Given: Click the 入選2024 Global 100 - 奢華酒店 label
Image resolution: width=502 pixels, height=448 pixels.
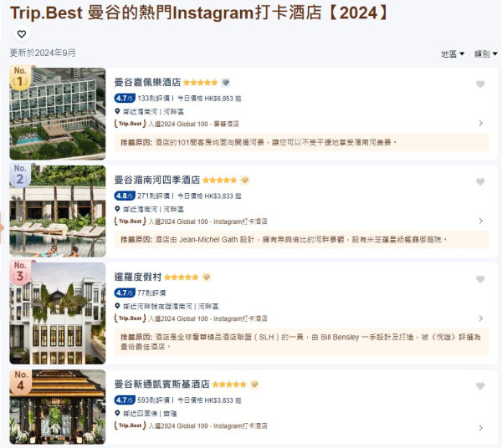Looking at the screenshot, I should (194, 124).
